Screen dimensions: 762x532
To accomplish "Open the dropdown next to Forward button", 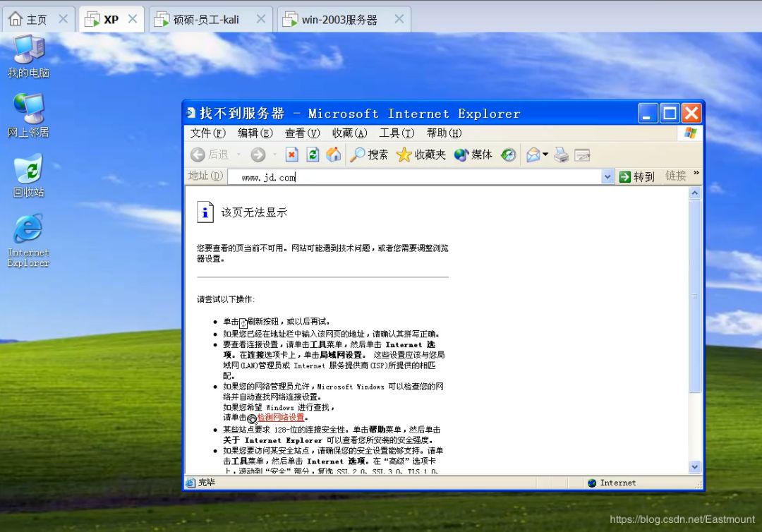I will tap(274, 155).
